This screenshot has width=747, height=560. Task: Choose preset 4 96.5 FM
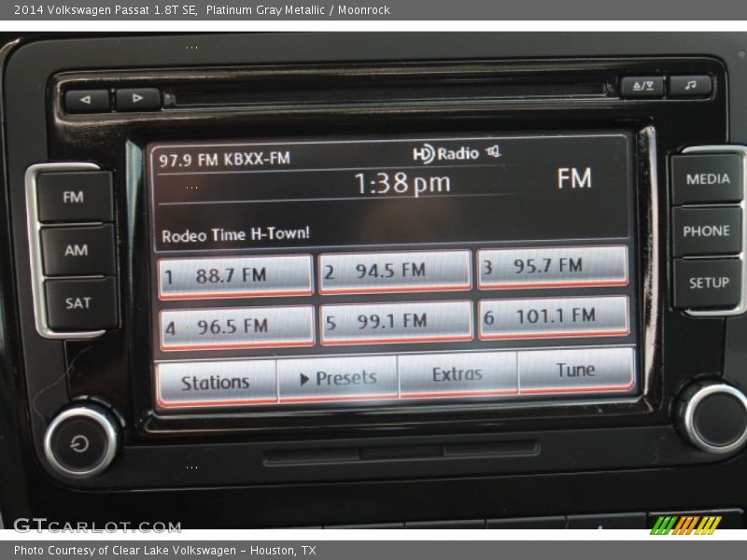(237, 328)
